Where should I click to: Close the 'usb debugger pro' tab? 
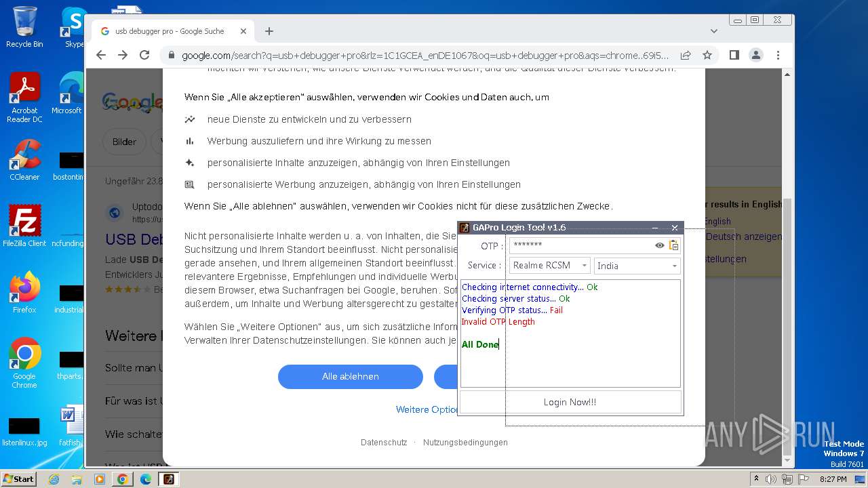point(243,31)
